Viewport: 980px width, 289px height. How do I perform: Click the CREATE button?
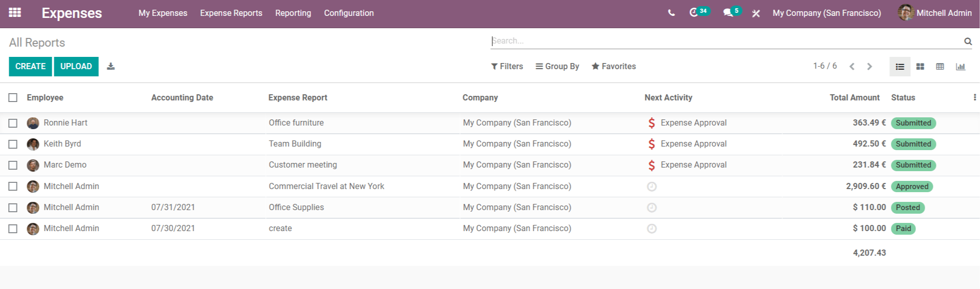point(30,67)
